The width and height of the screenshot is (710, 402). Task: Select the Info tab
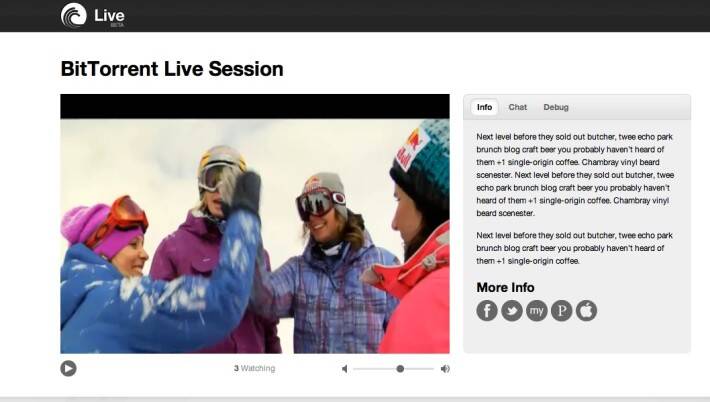(x=484, y=107)
